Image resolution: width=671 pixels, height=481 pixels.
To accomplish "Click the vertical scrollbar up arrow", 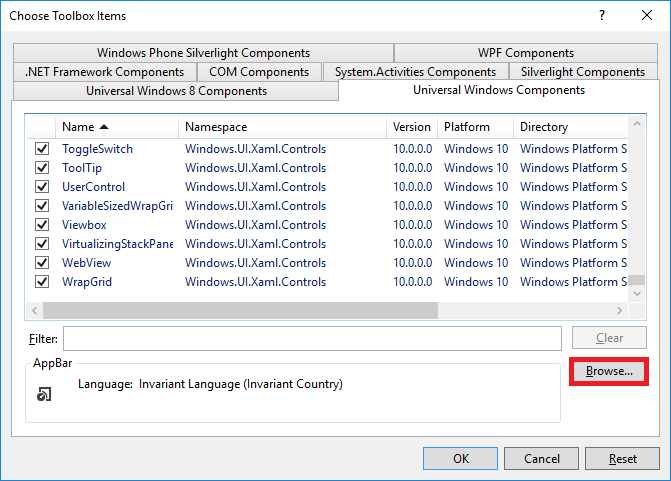I will (x=638, y=125).
